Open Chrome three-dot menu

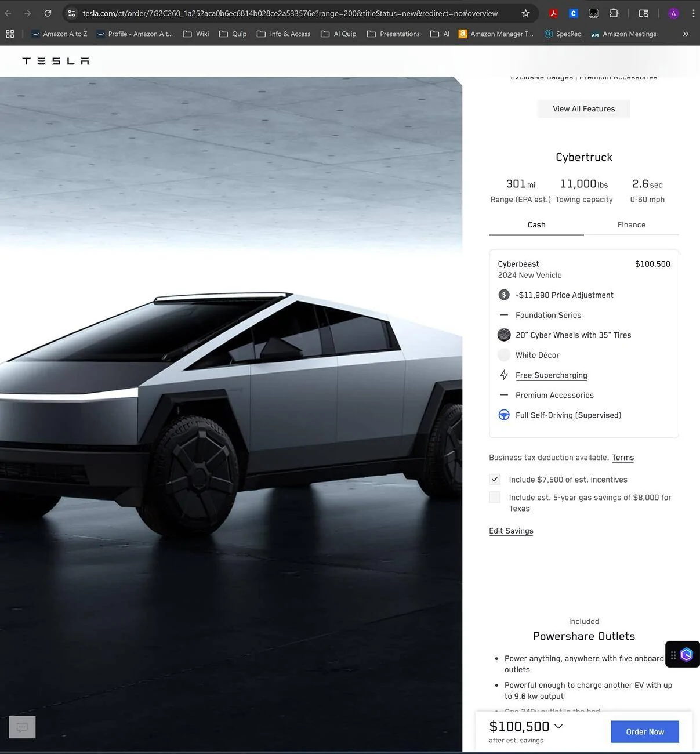tap(693, 13)
